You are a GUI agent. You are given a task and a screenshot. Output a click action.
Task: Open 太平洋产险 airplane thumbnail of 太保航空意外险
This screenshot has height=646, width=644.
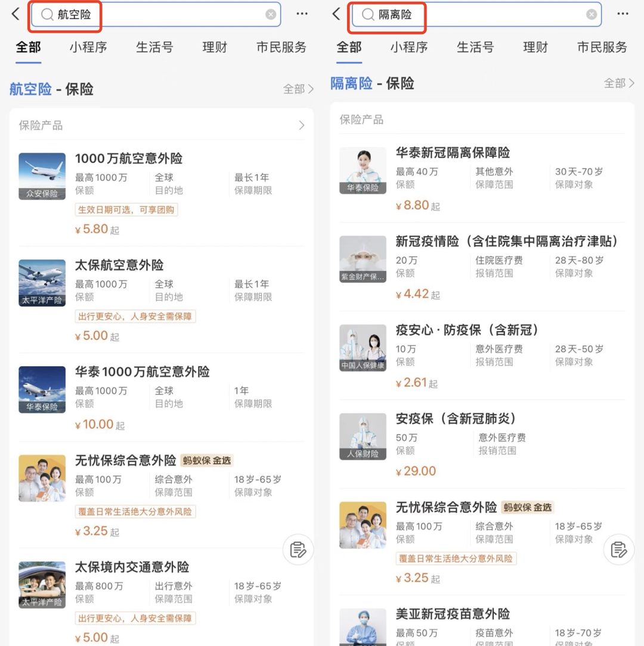[42, 283]
